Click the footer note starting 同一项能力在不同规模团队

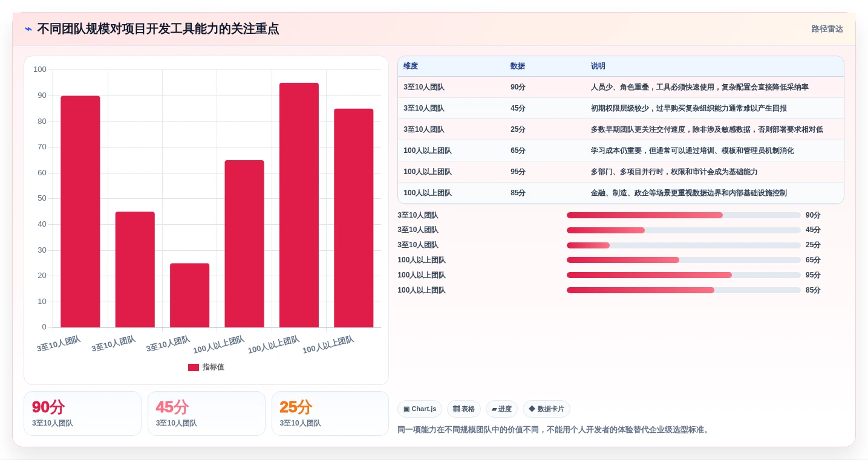pos(554,430)
